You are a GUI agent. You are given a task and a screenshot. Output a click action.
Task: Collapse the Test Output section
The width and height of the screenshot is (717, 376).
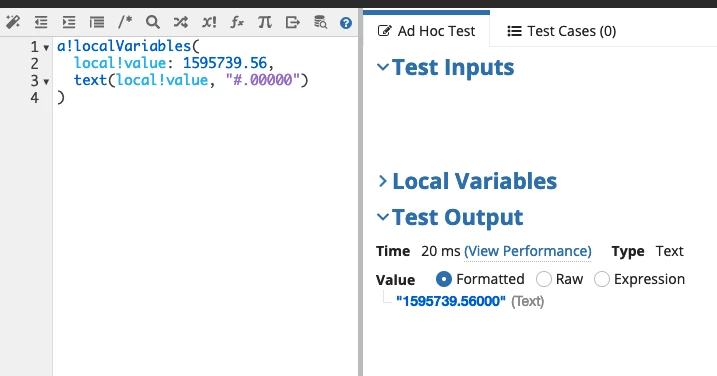383,217
